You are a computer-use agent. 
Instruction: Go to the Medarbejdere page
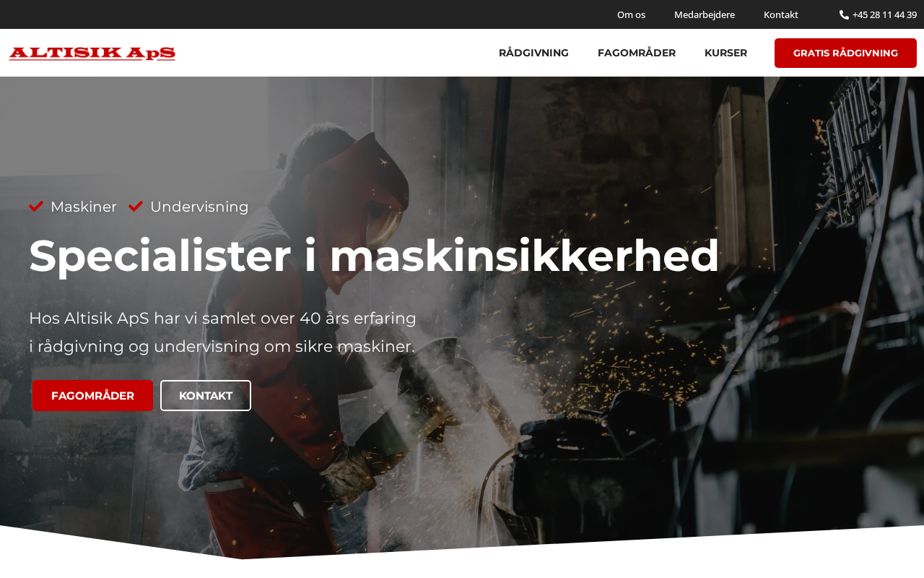(x=705, y=14)
